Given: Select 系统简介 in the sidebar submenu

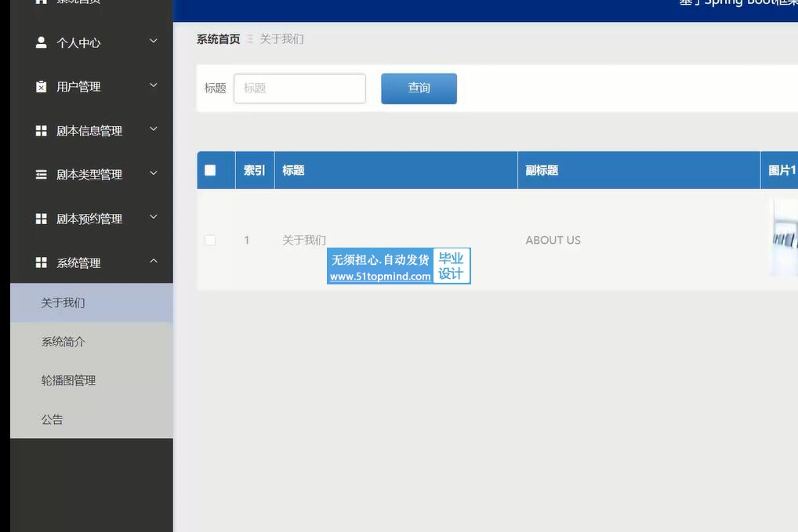Looking at the screenshot, I should tap(92, 342).
